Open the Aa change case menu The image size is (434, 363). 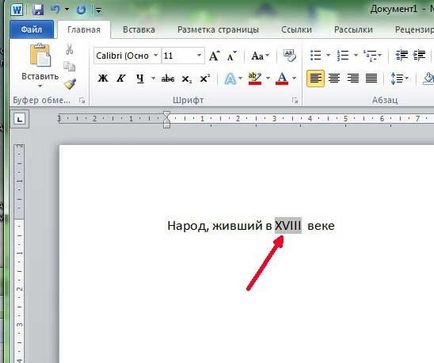[x=260, y=56]
